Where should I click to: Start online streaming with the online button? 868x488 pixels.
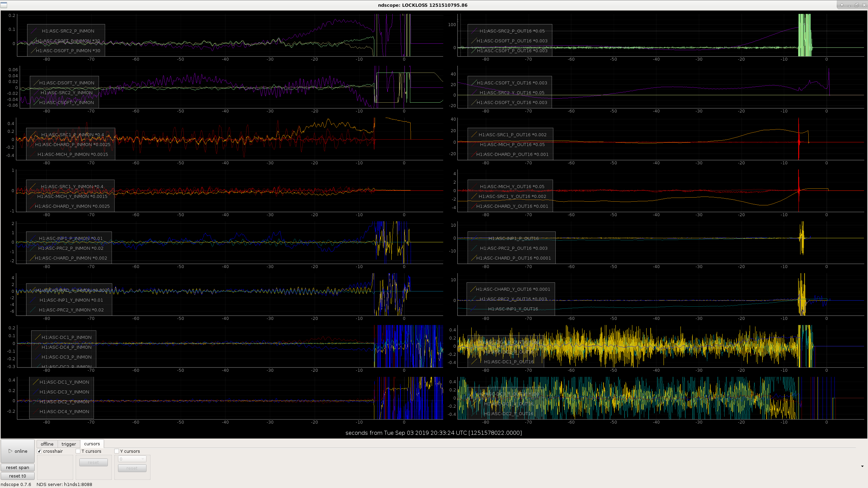click(18, 451)
